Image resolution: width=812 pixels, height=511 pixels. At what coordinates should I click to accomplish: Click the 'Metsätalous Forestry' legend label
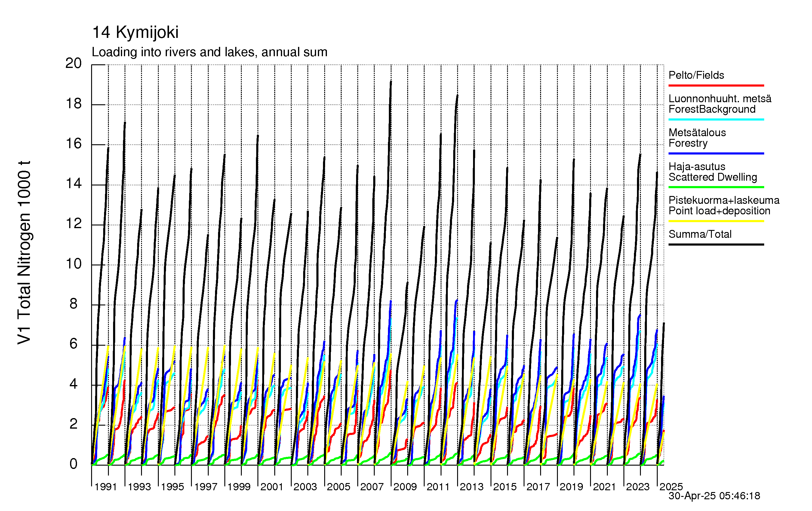tap(697, 138)
